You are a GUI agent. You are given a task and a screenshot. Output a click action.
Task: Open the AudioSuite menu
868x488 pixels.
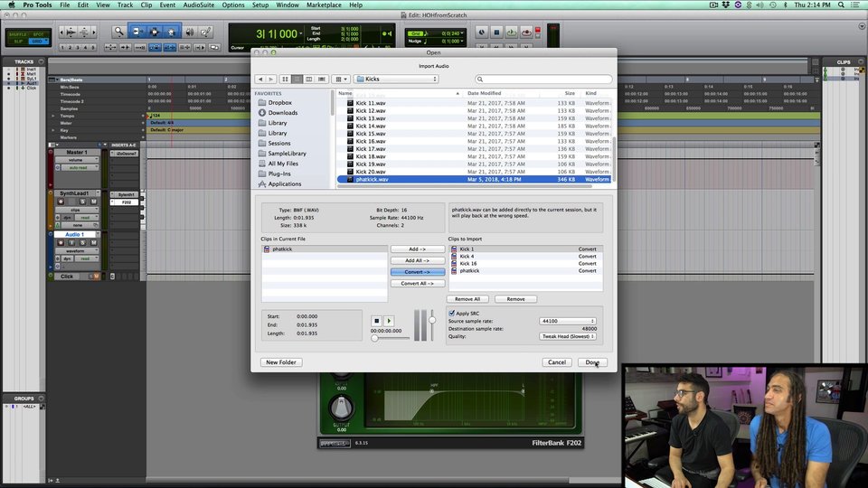click(x=199, y=5)
